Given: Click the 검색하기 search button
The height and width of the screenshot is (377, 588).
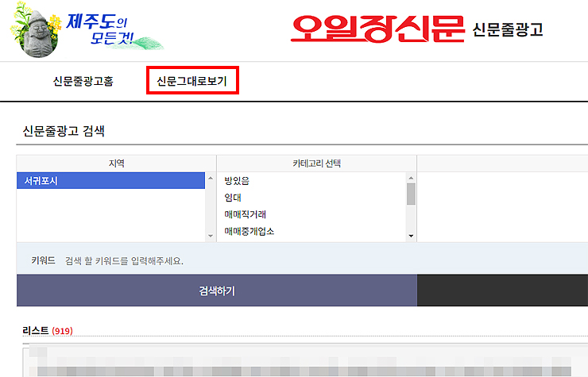Looking at the screenshot, I should [x=217, y=290].
